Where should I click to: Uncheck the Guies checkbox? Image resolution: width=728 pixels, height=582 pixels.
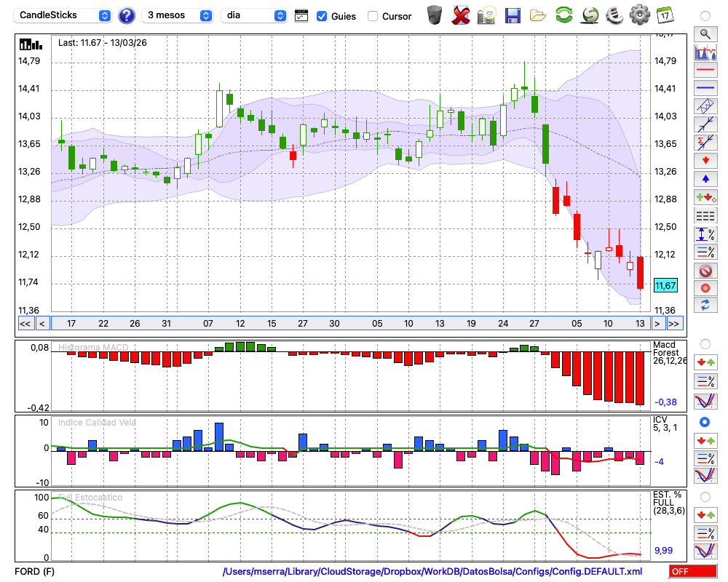pos(322,16)
